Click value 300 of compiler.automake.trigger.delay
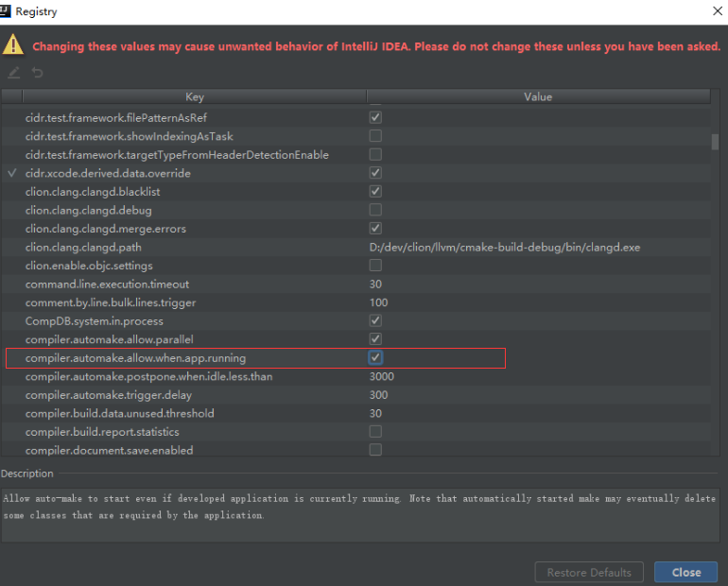 click(378, 395)
